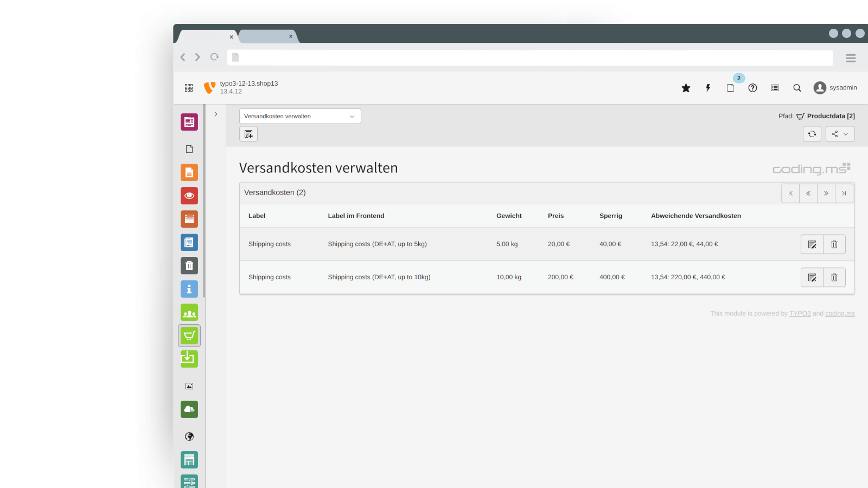Click the Productdata [2] path label
The height and width of the screenshot is (488, 868).
coord(831,116)
